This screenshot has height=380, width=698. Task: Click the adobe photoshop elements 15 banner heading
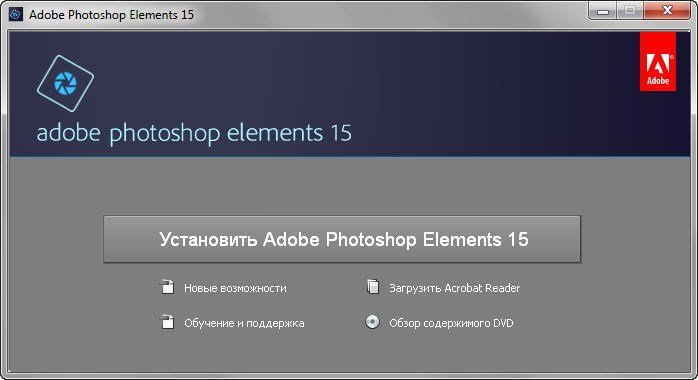tap(194, 133)
